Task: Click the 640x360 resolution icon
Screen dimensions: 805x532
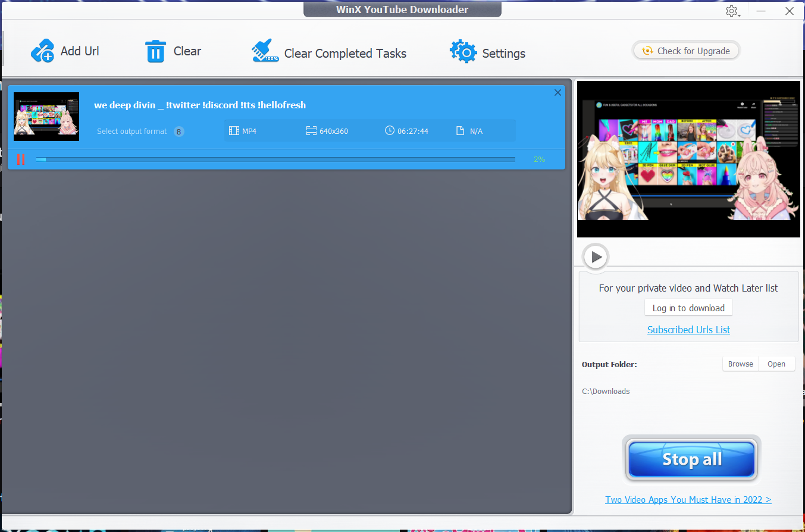Action: coord(311,131)
